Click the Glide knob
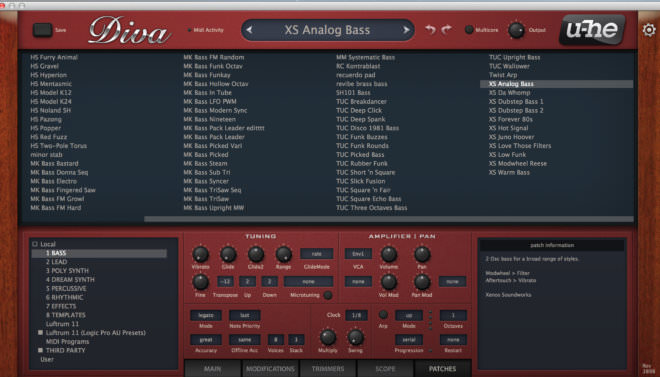The image size is (660, 377). pos(228,255)
